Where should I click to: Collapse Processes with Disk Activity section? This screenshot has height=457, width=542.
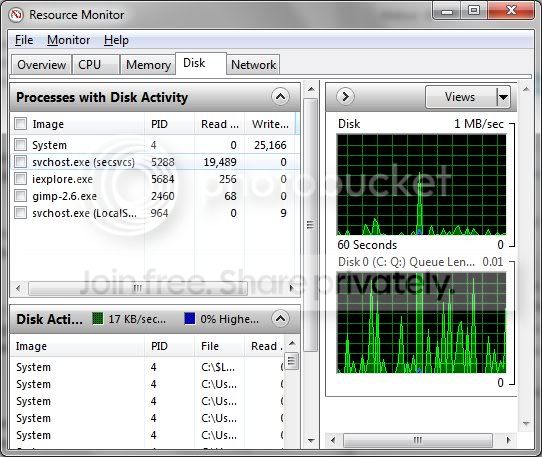tap(280, 97)
